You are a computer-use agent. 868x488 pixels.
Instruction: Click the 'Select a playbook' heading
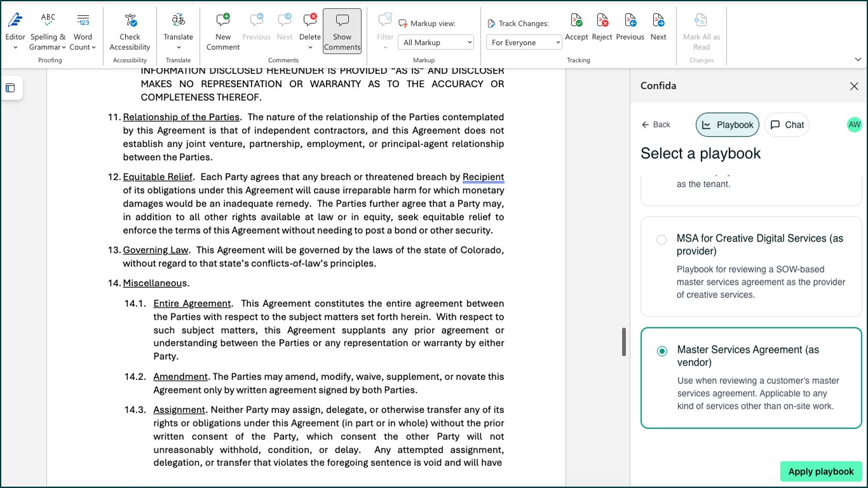tap(700, 153)
